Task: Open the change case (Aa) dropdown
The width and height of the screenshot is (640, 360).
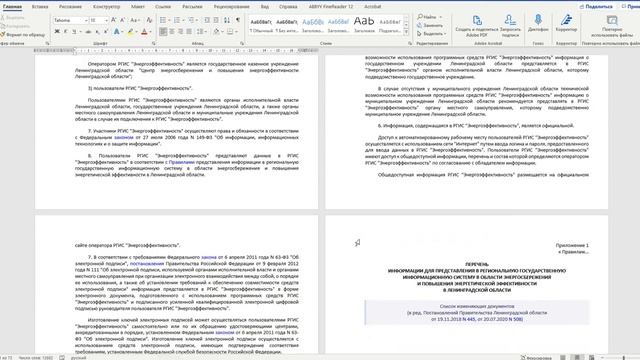Action: (135, 20)
